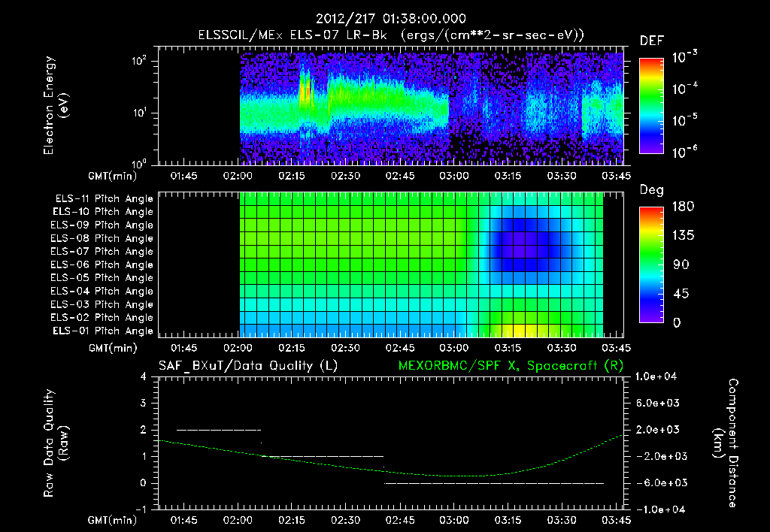Viewport: 770px width, 532px height.
Task: Click the 180 tick on the Deg scale
Action: [684, 207]
